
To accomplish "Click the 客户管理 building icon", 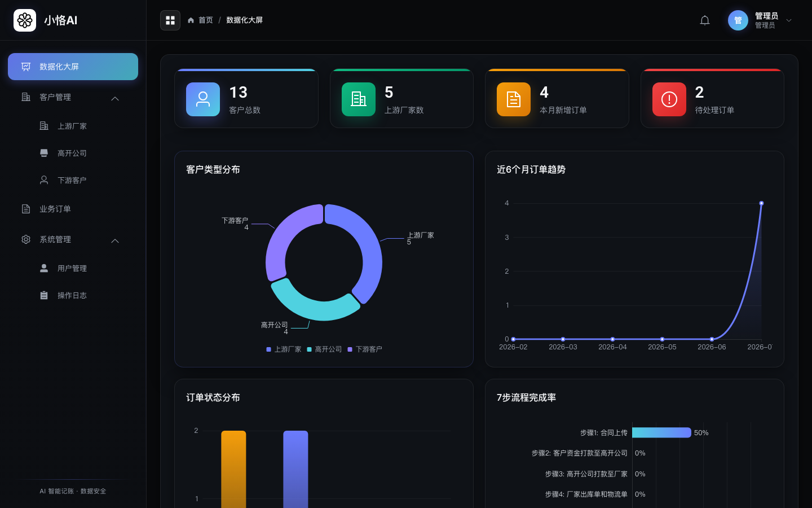I will 26,97.
